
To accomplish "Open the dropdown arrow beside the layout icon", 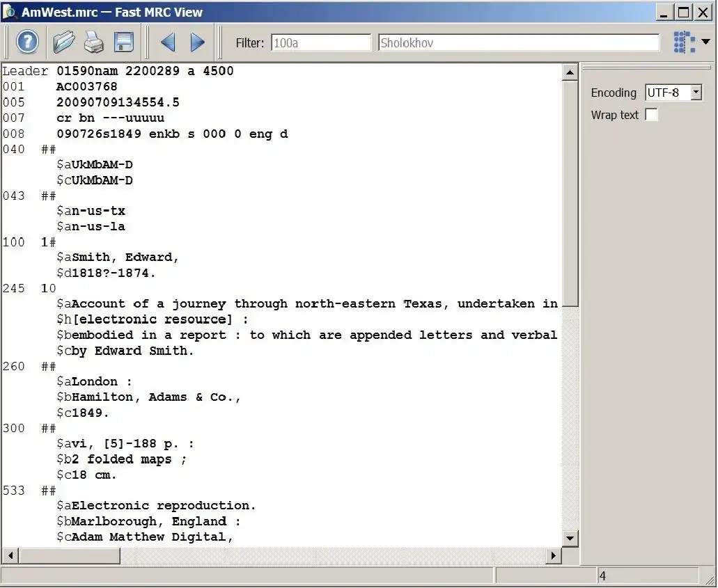I will (706, 42).
